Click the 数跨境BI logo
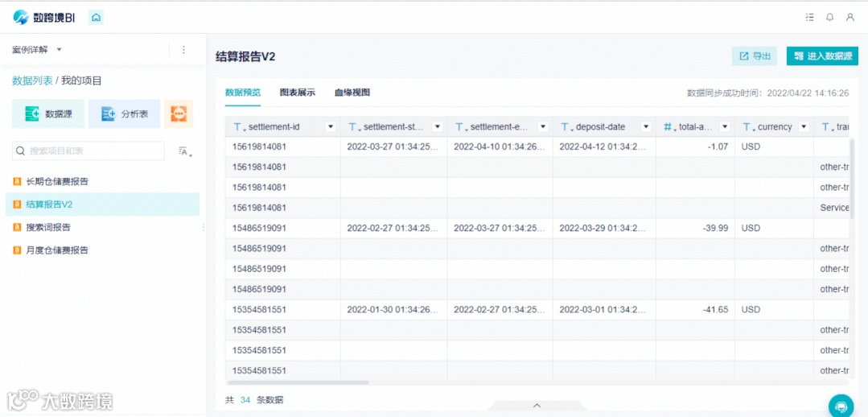868x417 pixels. click(x=44, y=18)
